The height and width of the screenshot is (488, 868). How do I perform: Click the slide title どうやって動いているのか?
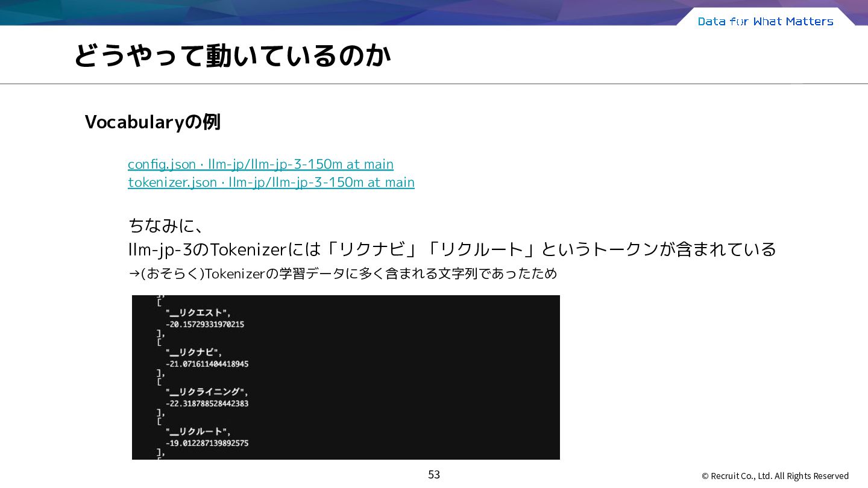(x=232, y=56)
